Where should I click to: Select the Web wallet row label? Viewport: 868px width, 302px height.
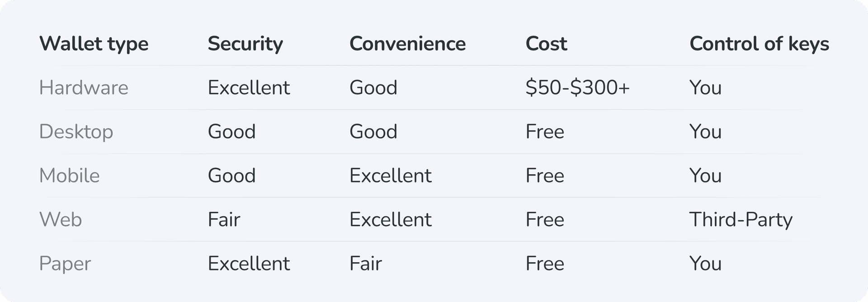61,220
